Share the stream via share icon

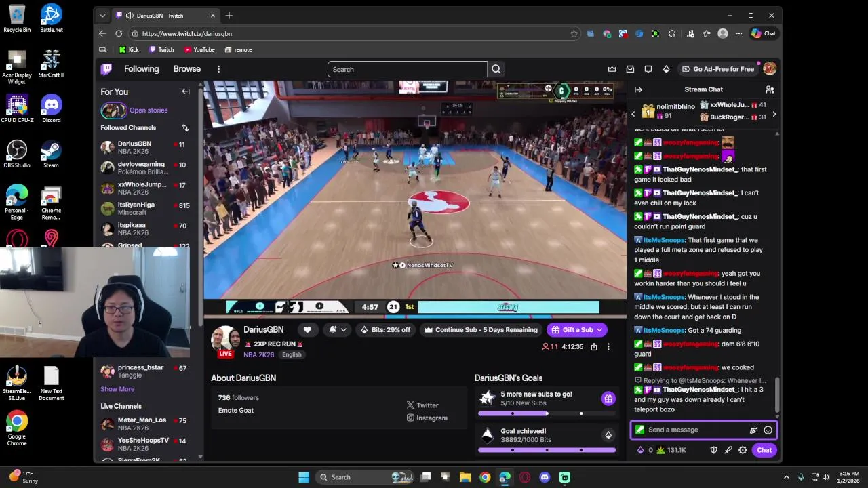[594, 347]
